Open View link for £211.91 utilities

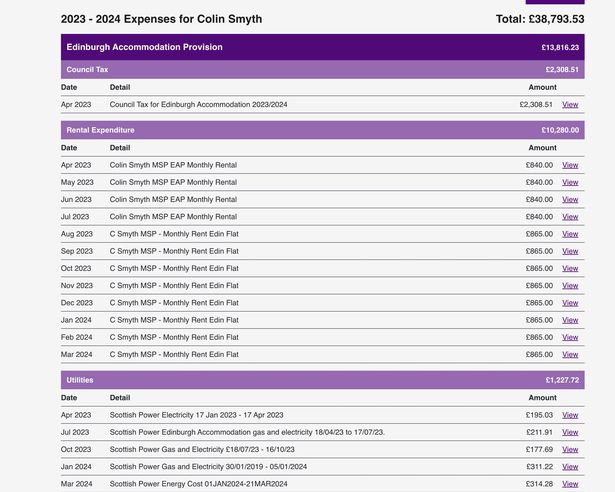click(570, 433)
